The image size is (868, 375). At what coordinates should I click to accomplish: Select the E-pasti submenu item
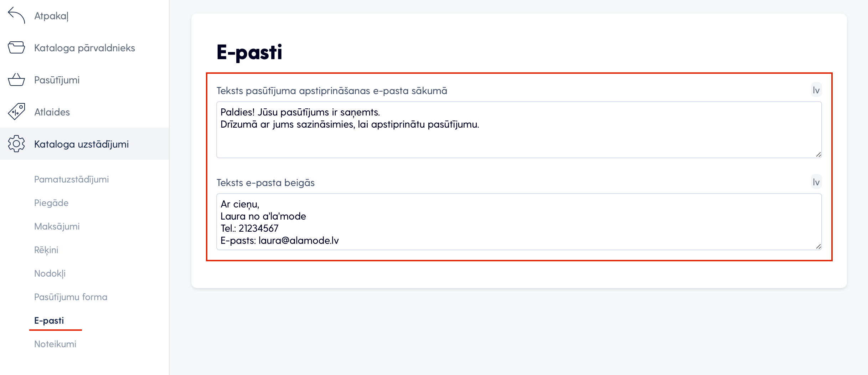coord(49,320)
